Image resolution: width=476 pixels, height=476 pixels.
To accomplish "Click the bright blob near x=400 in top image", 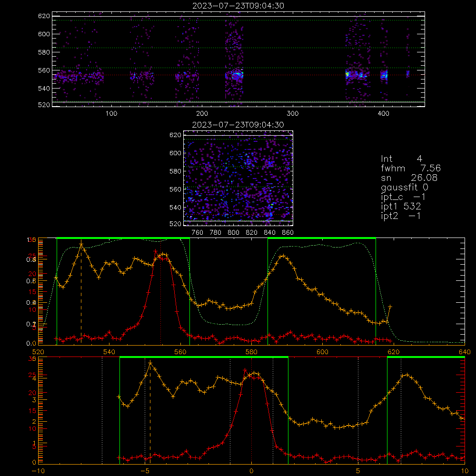I will [x=384, y=74].
